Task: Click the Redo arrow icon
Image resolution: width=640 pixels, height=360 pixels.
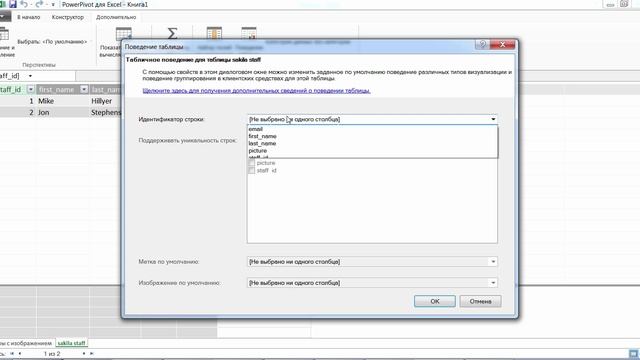Action: 39,4
